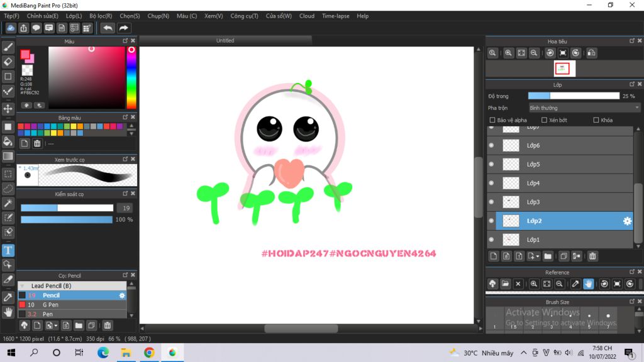This screenshot has height=362, width=644.
Task: Open the Bộ lọc(R) menu
Action: (101, 16)
